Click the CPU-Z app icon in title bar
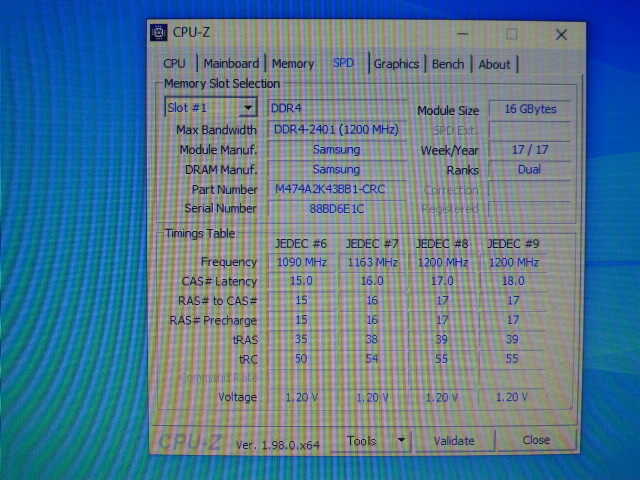 coord(159,33)
